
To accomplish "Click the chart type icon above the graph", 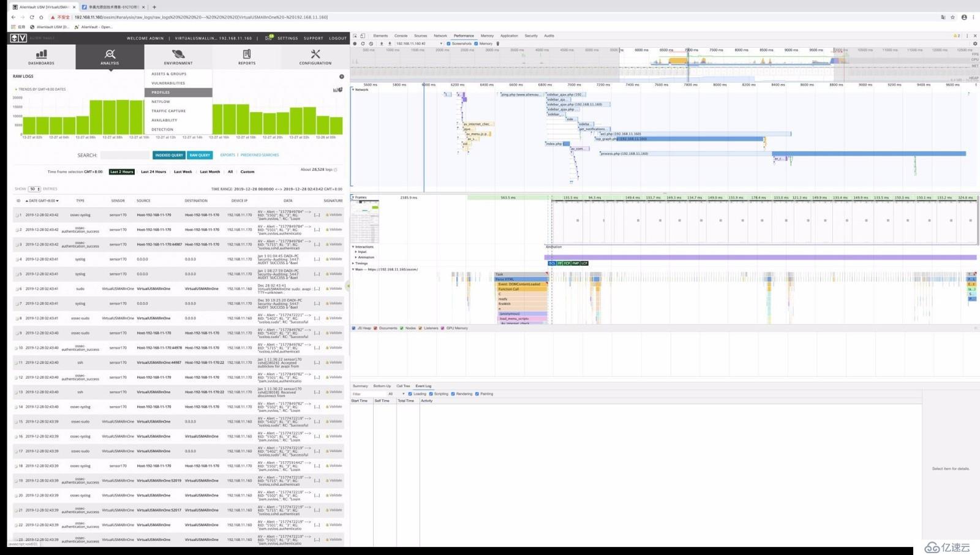I will tap(337, 89).
